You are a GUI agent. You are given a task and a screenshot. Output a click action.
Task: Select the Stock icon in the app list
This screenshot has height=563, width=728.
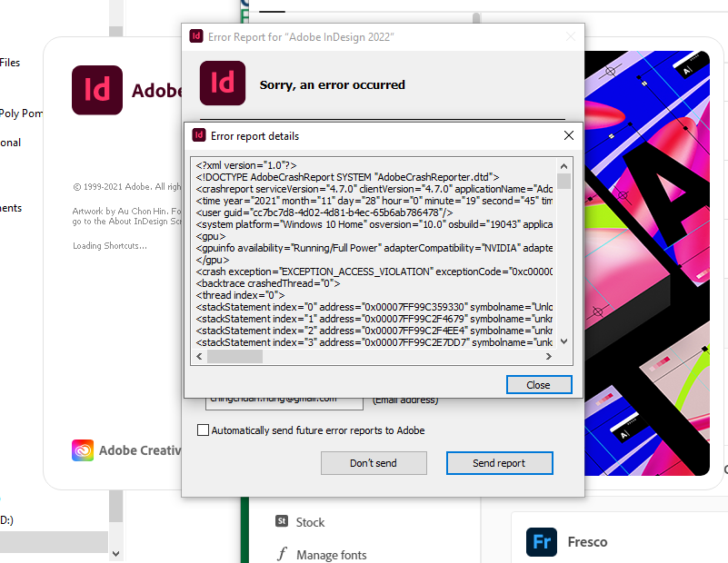point(283,522)
